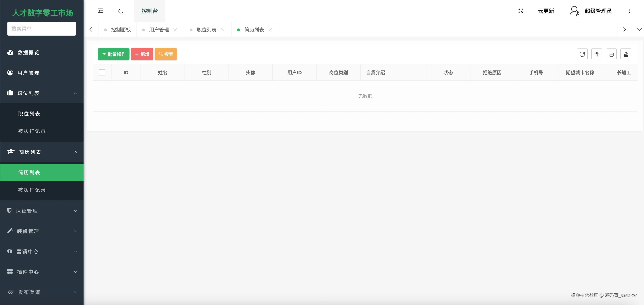Switch to the 用户管理 tab
Screen dimensions: 644x305
point(159,30)
